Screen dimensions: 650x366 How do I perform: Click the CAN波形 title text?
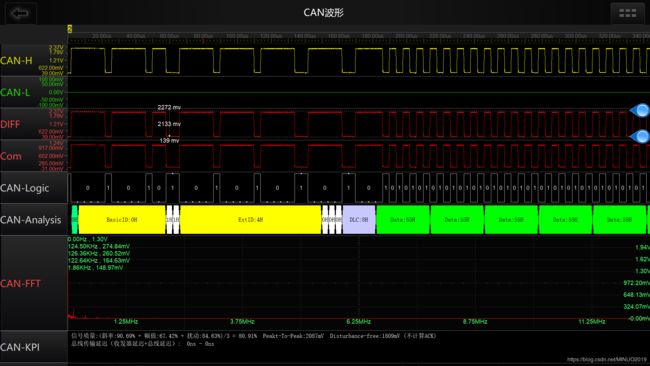[x=323, y=13]
